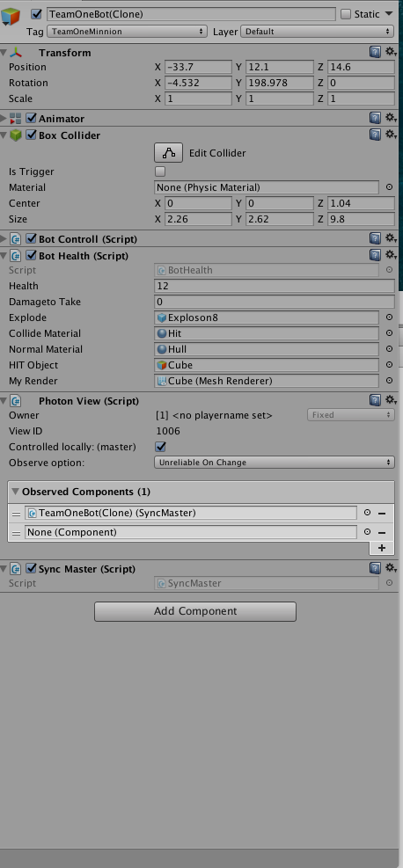Screen dimensions: 403x868
Task: Collapse the Observed Components list
Action: click(x=16, y=492)
